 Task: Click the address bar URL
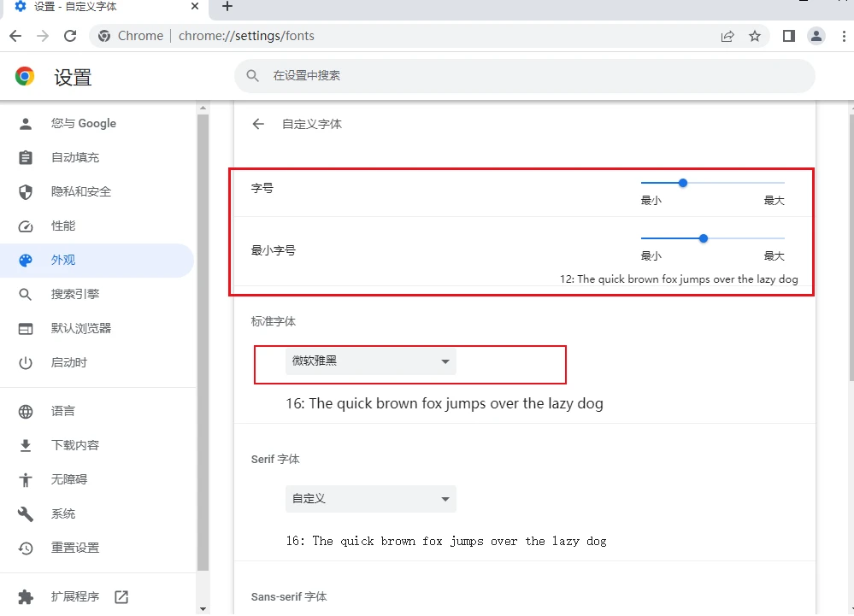pos(246,36)
